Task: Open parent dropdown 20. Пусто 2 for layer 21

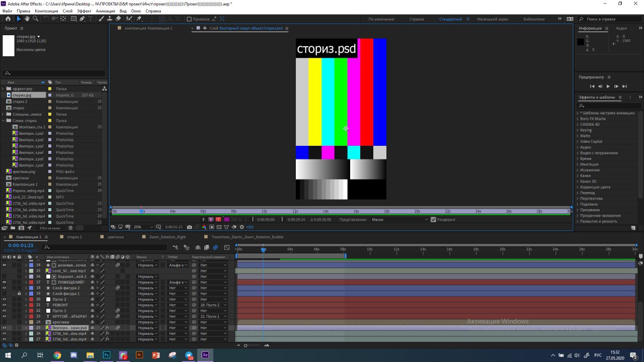Action: click(x=213, y=305)
